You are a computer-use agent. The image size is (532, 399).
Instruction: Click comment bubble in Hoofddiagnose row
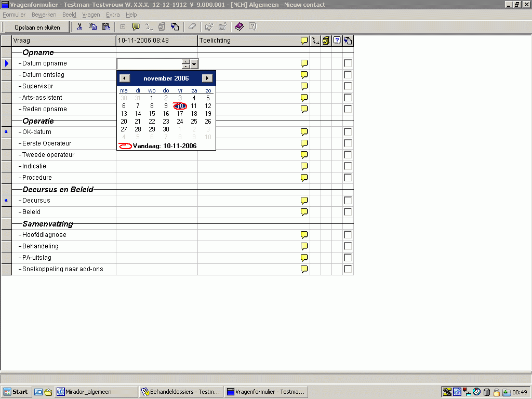[304, 235]
